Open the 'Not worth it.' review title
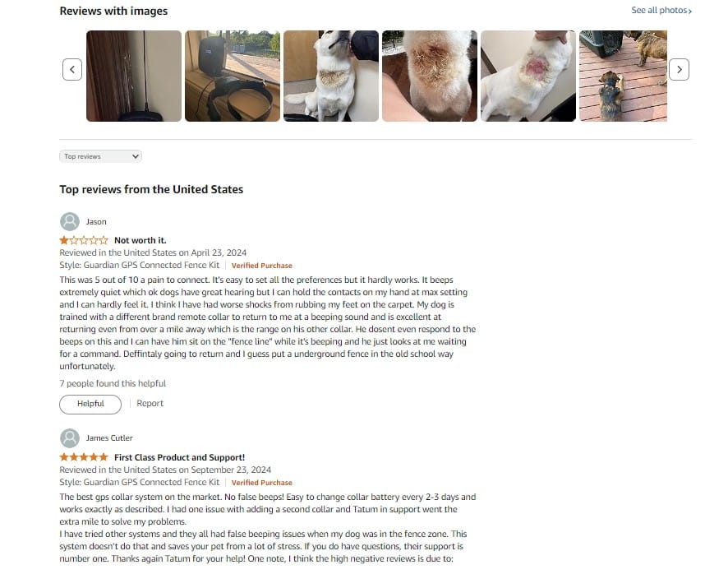 [141, 240]
